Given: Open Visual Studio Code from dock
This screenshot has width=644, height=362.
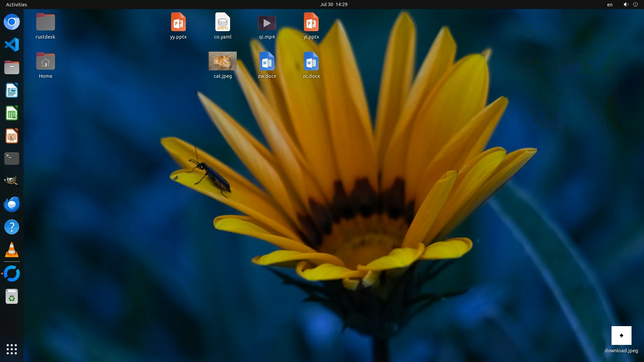Looking at the screenshot, I should 12,45.
